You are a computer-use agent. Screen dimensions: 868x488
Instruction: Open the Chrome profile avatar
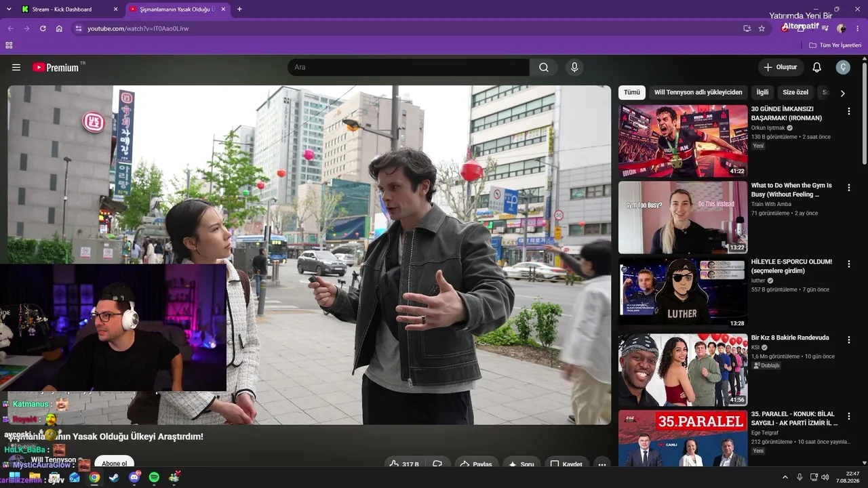[x=842, y=28]
